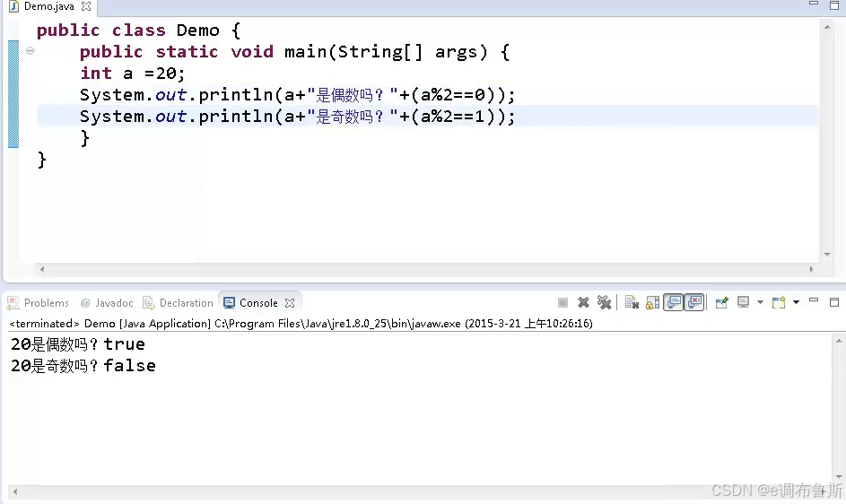The image size is (846, 504).
Task: Toggle Show Console on standard output change
Action: [674, 302]
